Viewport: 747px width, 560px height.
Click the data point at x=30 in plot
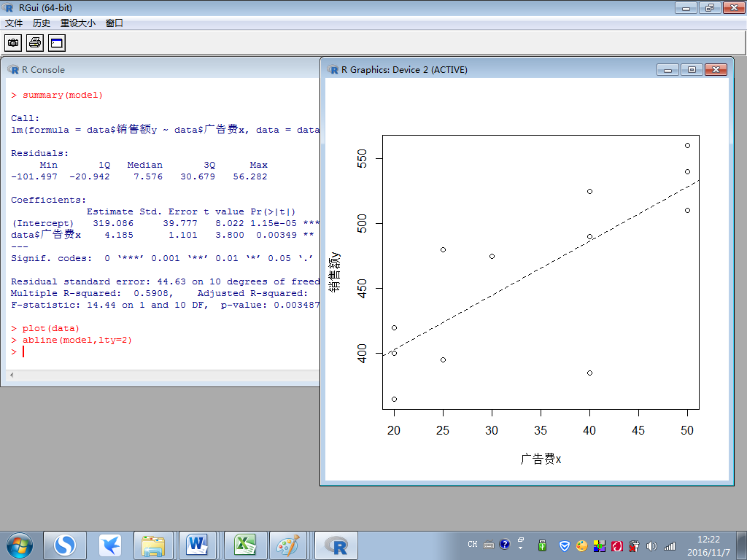pyautogui.click(x=492, y=256)
